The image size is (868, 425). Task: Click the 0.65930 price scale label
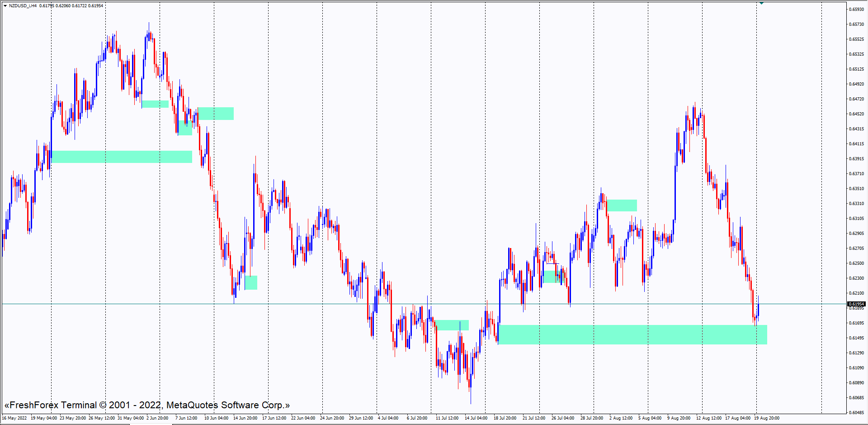(x=856, y=10)
